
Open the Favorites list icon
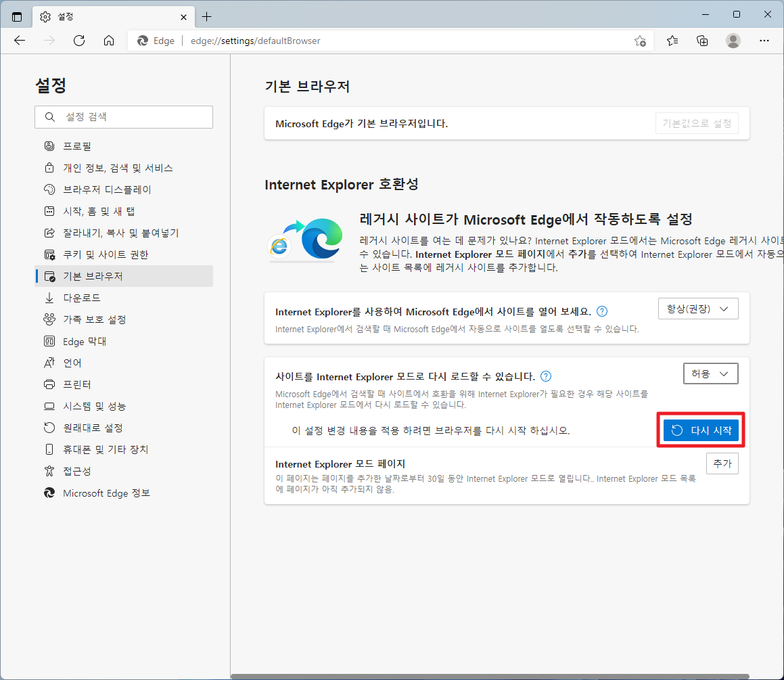[672, 41]
